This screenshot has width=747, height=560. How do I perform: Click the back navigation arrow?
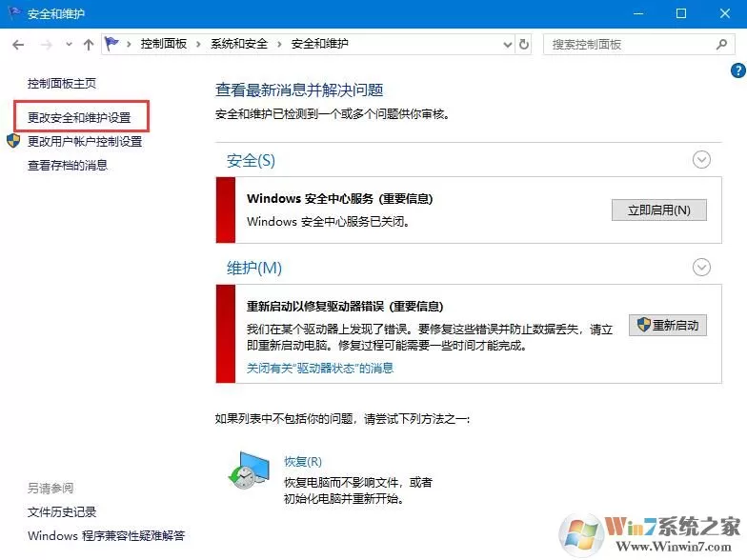click(18, 45)
